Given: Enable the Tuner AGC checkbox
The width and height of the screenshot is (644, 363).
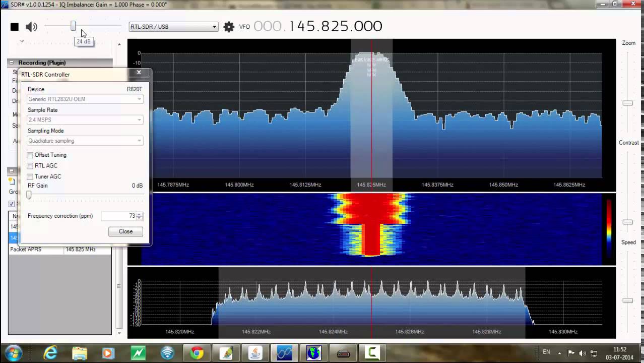Looking at the screenshot, I should click(x=30, y=176).
